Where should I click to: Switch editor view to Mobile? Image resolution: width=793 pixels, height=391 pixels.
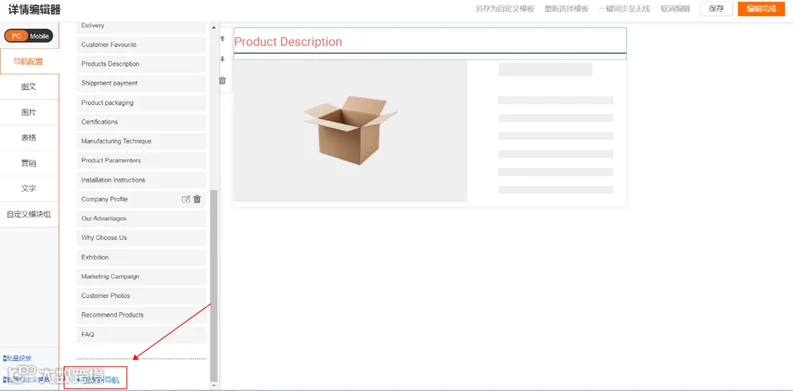coord(39,36)
